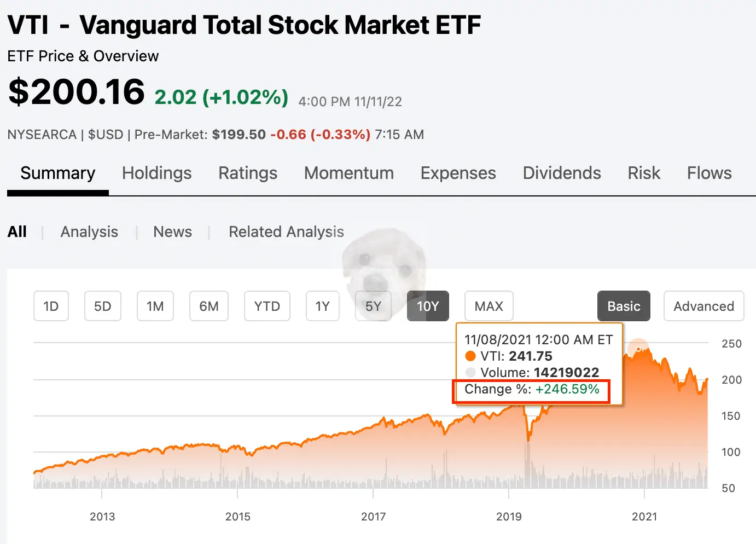Open the Dividends tab

click(562, 173)
